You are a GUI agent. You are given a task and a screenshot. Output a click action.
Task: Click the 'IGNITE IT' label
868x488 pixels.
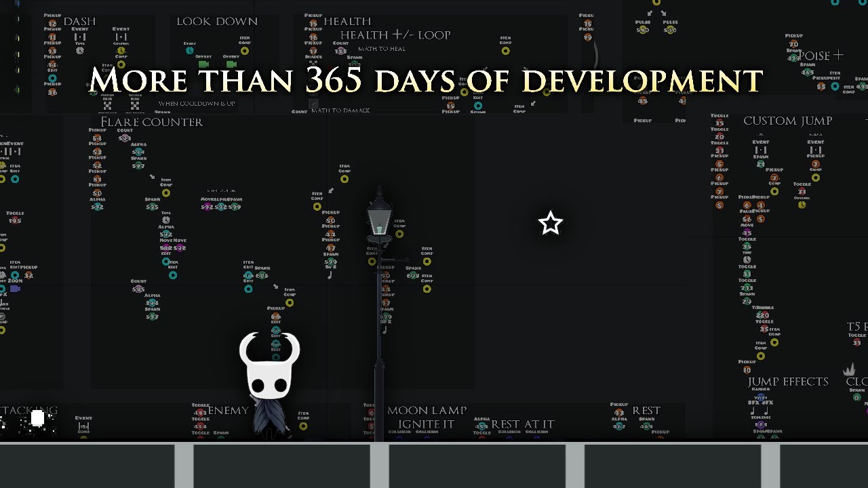point(427,424)
